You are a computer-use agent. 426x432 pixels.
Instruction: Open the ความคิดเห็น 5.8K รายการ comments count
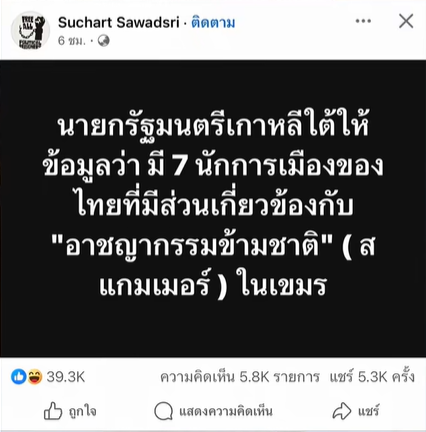tap(240, 377)
